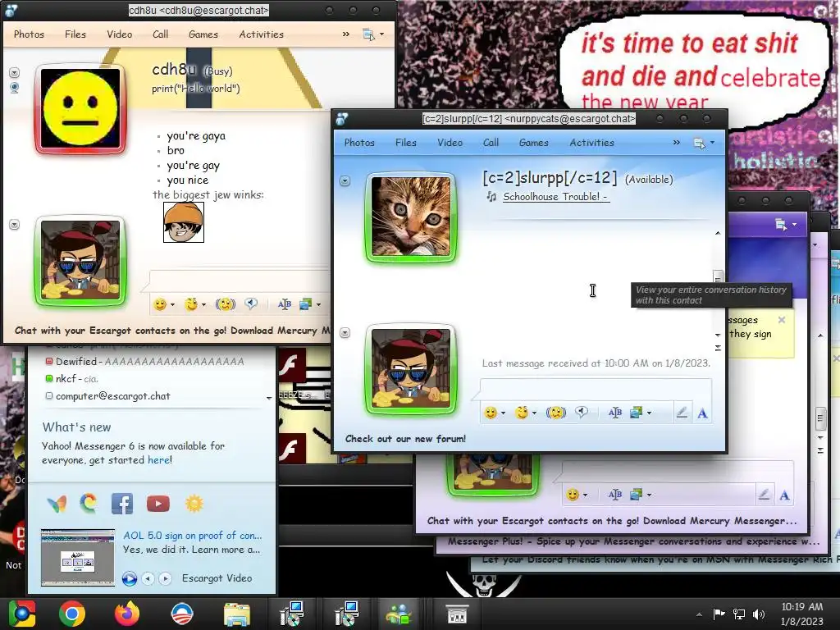Viewport: 840px width, 630px height.
Task: Change font in the slurpp chat toolbar
Action: (615, 413)
